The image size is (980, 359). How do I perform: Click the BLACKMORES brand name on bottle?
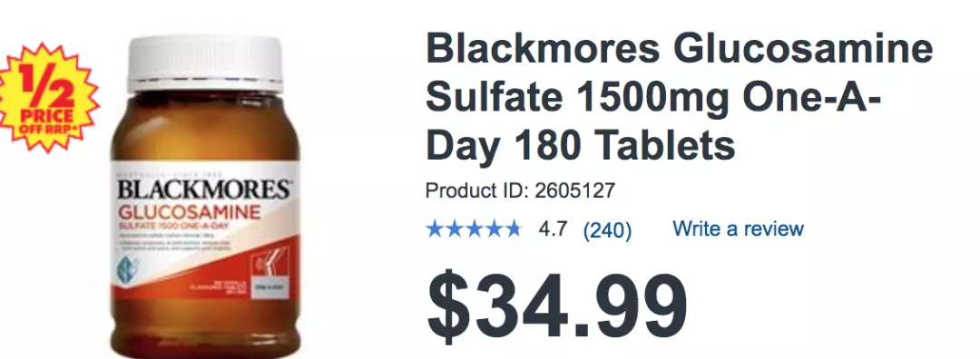(x=205, y=189)
